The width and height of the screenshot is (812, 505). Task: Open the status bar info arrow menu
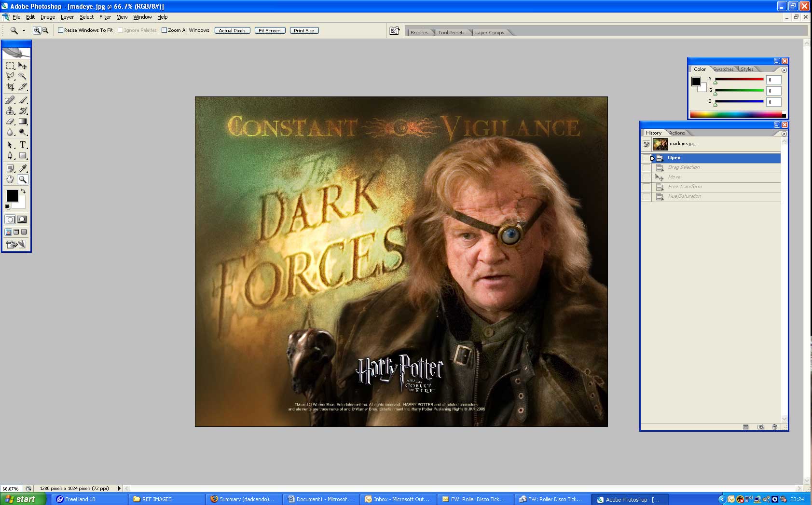pos(119,489)
